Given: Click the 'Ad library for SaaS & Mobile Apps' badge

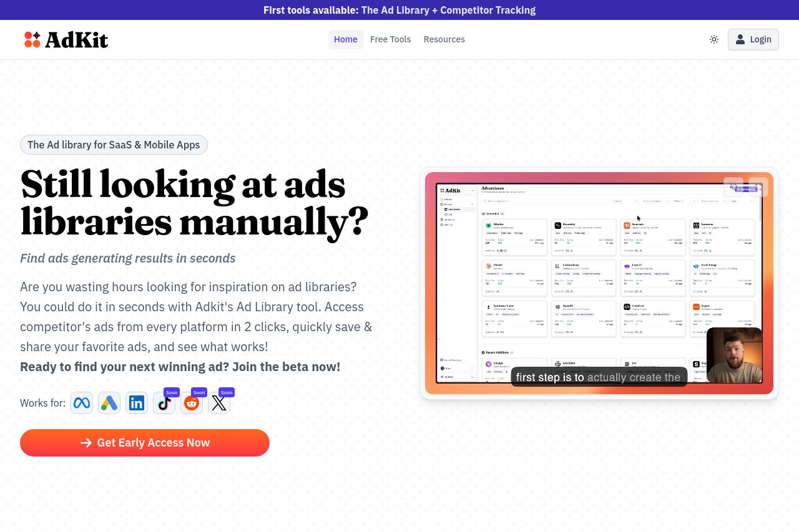Looking at the screenshot, I should 114,145.
